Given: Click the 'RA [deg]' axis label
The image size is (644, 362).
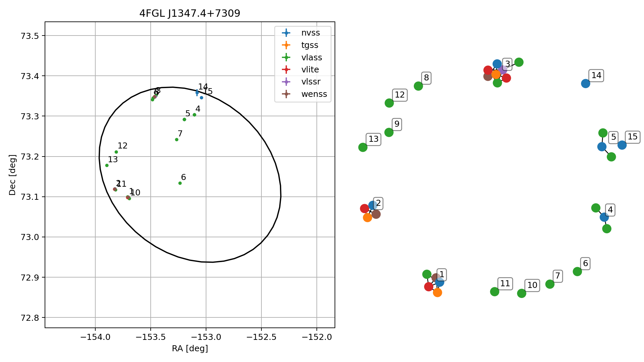Looking at the screenshot, I should point(190,349).
